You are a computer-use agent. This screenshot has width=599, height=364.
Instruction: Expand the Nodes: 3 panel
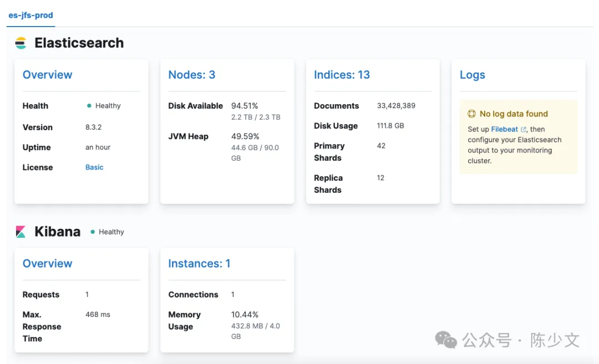pyautogui.click(x=192, y=74)
